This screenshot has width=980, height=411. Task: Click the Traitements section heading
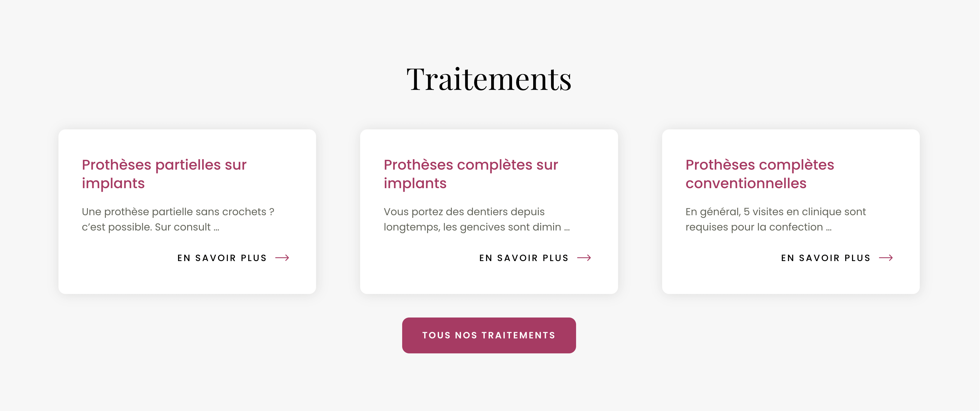click(489, 79)
